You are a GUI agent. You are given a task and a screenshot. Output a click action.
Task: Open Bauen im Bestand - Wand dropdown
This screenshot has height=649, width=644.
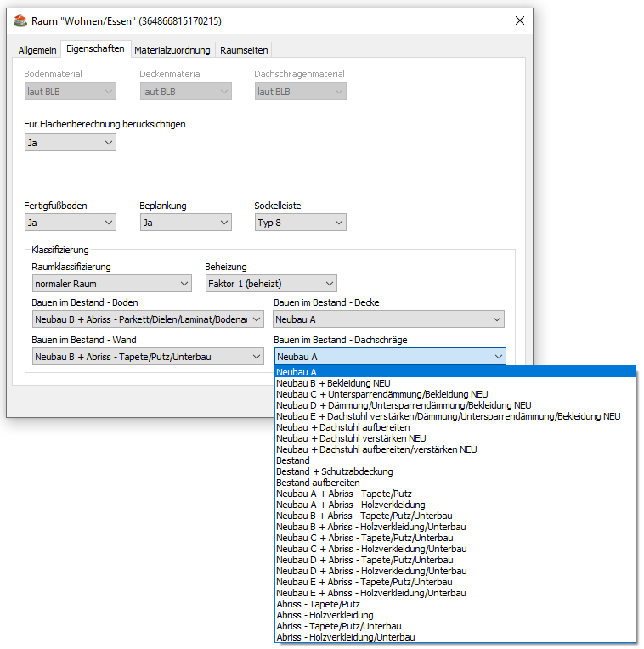point(148,358)
